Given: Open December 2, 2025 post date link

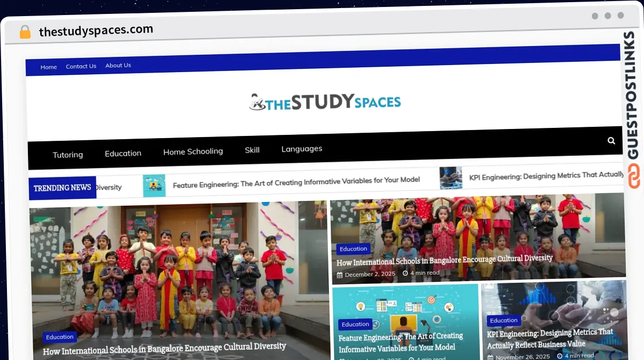Looking at the screenshot, I should [x=370, y=274].
